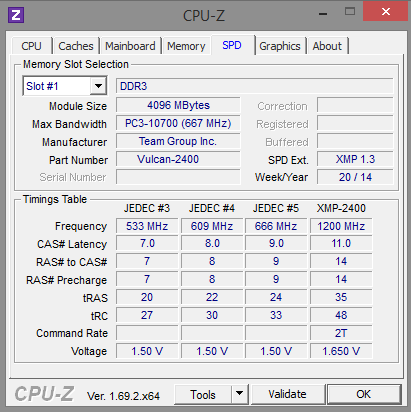Go to the About tab
Image resolution: width=414 pixels, height=413 pixels.
pyautogui.click(x=327, y=46)
